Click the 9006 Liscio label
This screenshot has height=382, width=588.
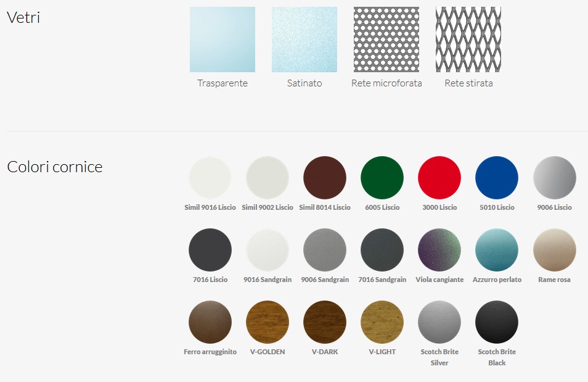(554, 207)
